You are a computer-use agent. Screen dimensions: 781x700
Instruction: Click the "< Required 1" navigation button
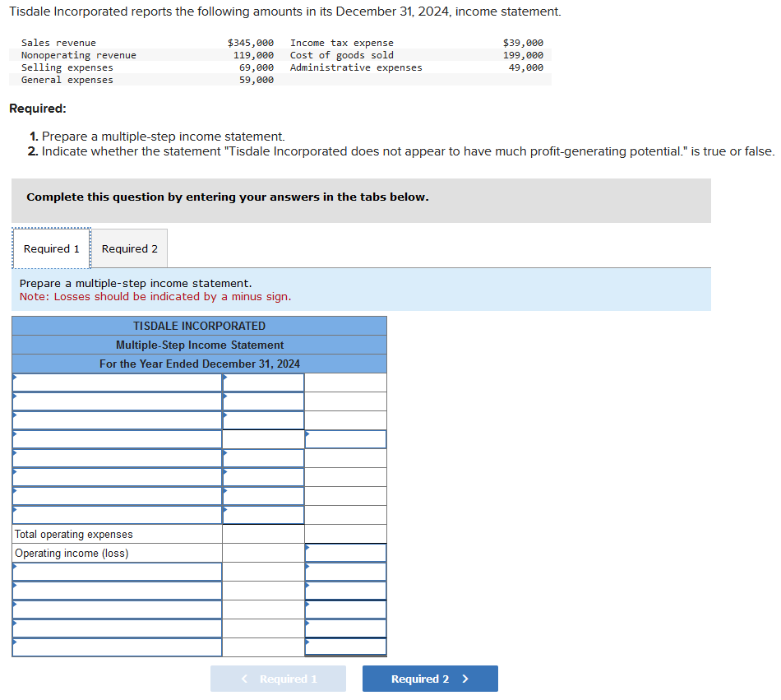[x=278, y=679]
